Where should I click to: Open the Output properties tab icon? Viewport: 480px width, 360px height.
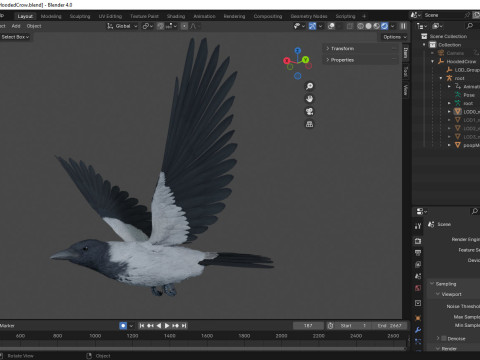pyautogui.click(x=418, y=253)
